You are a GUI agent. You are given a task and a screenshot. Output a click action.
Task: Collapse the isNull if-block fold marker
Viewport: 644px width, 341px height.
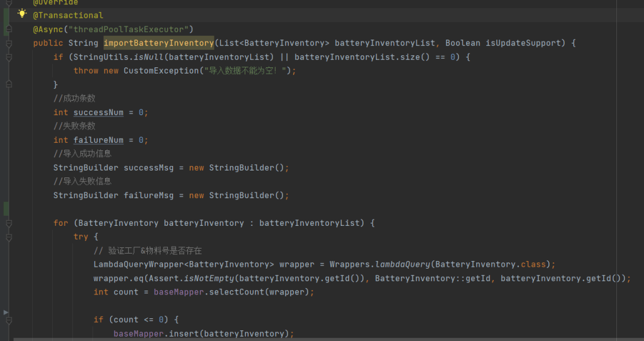tap(9, 57)
